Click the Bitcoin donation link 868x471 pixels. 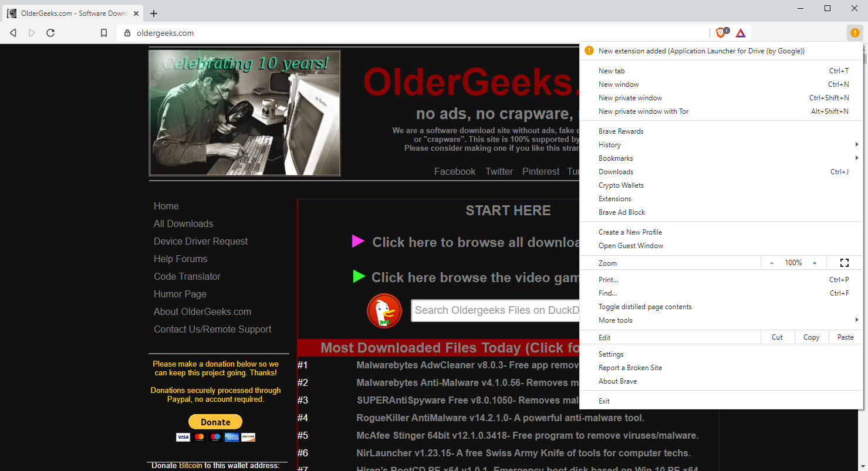pos(191,465)
